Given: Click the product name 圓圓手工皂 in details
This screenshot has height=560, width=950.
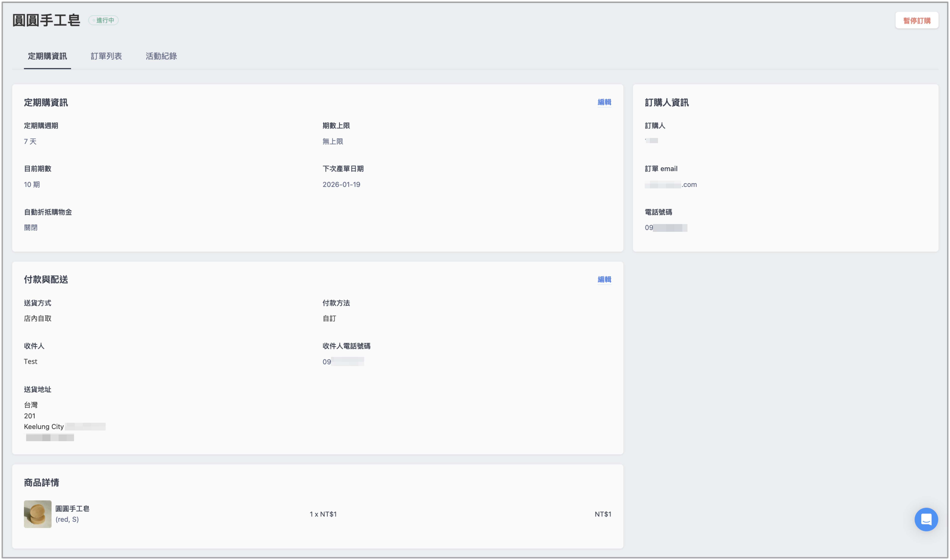Looking at the screenshot, I should pyautogui.click(x=73, y=509).
